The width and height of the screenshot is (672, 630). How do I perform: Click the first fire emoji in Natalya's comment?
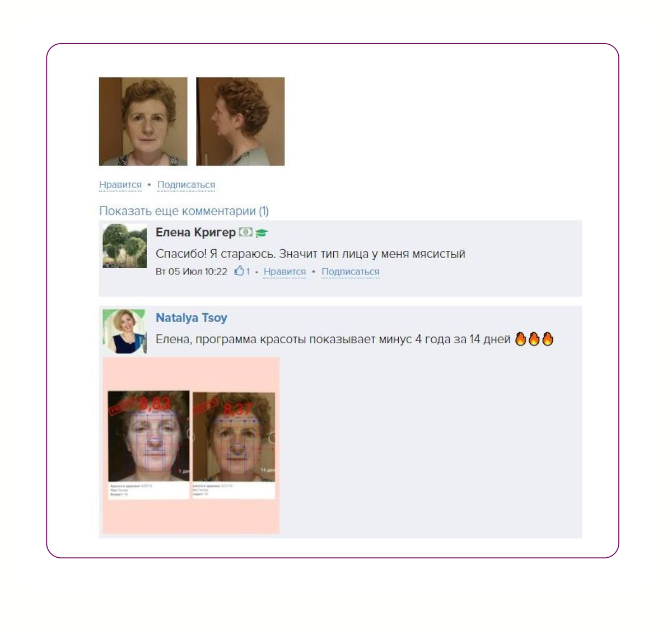(520, 339)
